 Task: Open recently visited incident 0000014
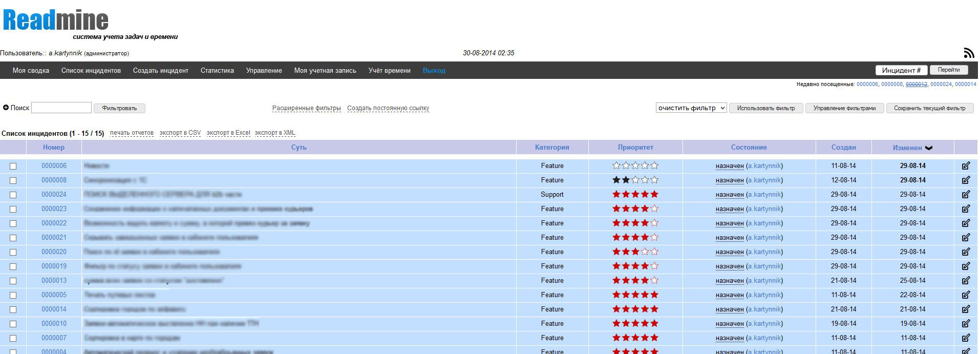click(965, 84)
